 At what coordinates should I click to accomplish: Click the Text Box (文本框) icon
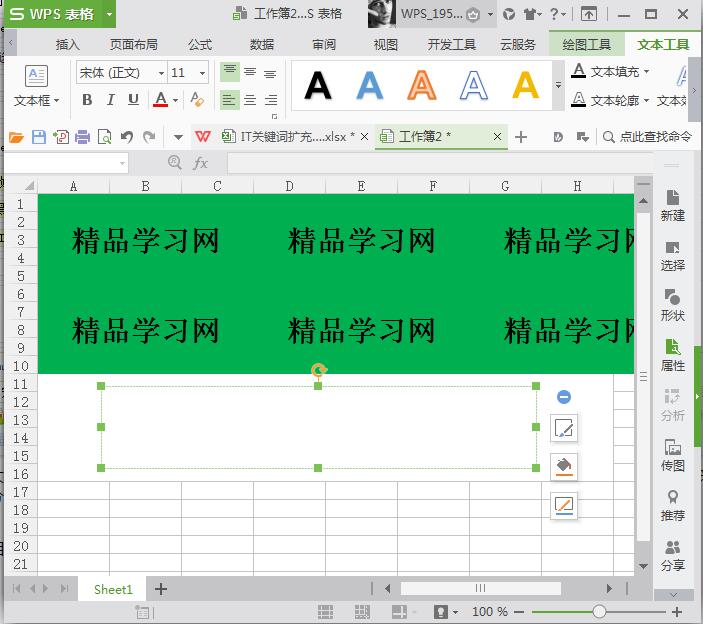coord(36,76)
